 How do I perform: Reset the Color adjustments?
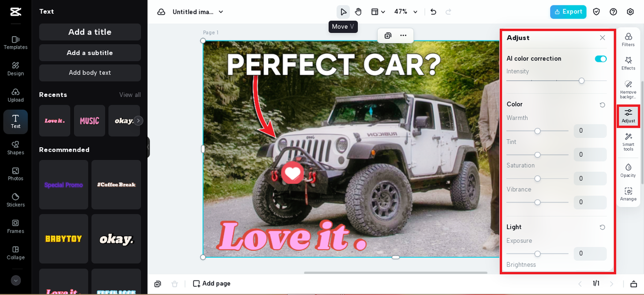[x=602, y=105]
